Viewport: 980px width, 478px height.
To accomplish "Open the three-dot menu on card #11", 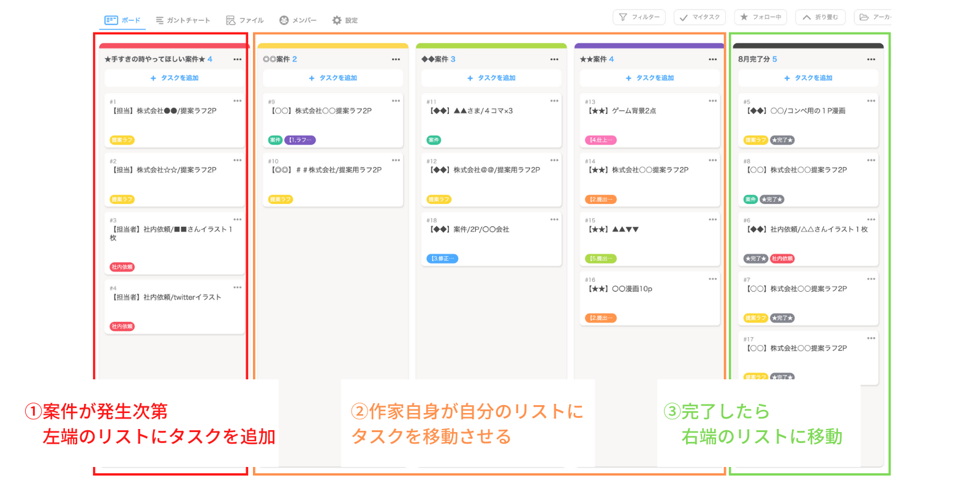I will point(554,101).
